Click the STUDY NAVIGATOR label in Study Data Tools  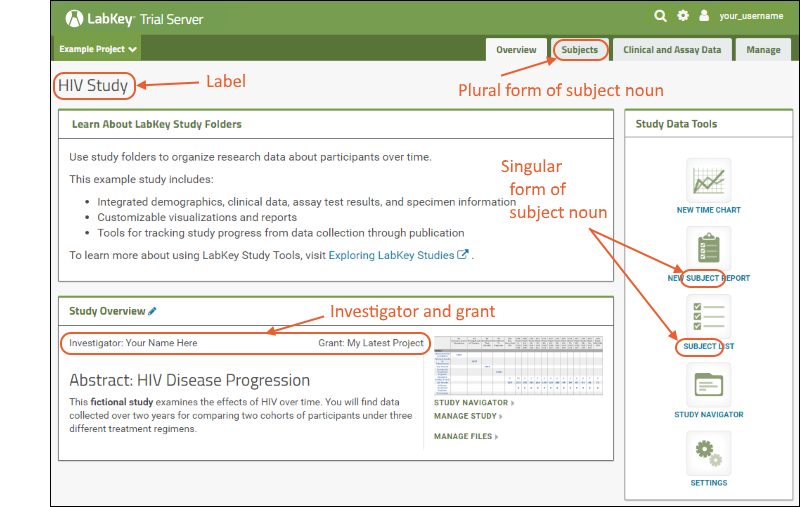[x=708, y=414]
